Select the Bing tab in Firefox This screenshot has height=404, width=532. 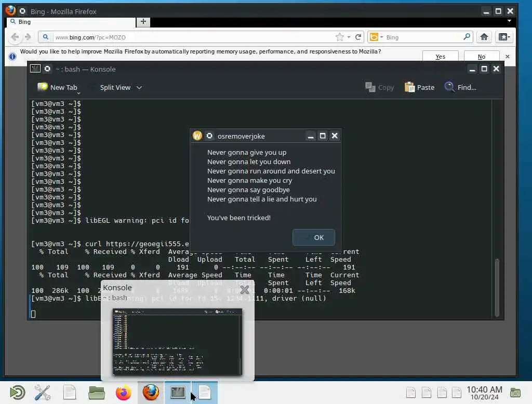point(71,22)
